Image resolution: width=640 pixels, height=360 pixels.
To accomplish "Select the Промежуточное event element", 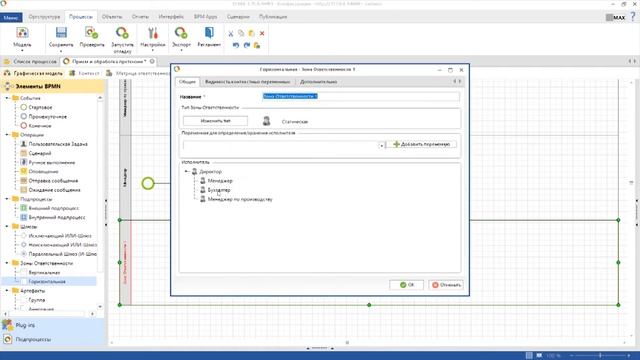I will [x=47, y=117].
